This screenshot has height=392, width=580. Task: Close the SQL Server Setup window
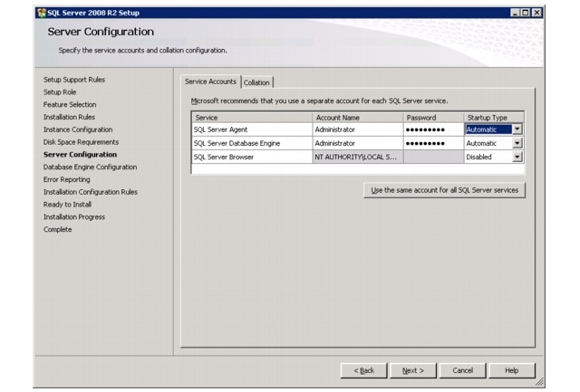tap(536, 13)
